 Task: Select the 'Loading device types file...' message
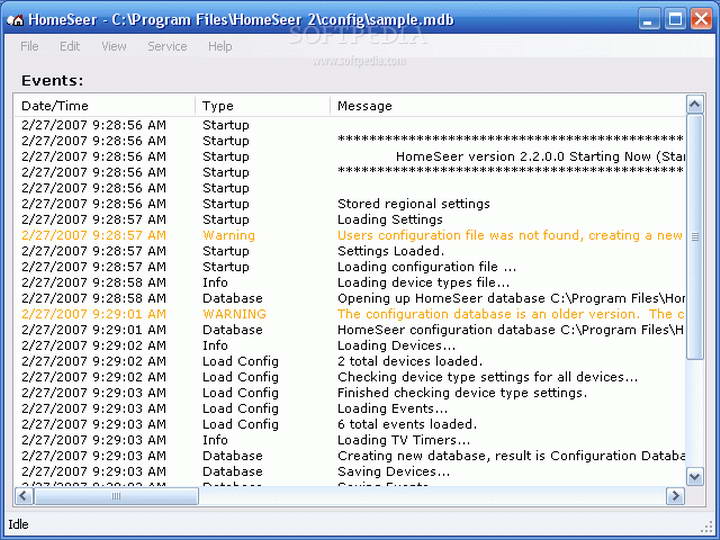[423, 282]
